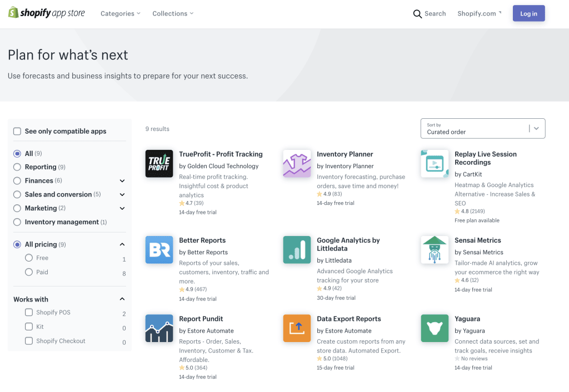The height and width of the screenshot is (392, 569).
Task: Open the Report Pundit chart icon
Action: [x=159, y=328]
